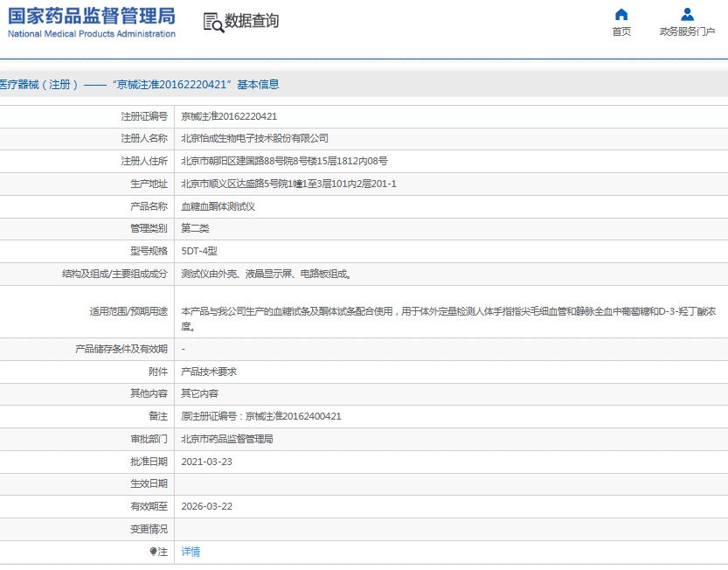
Task: Select product name 血糖血酮体测试仪
Action: tap(218, 206)
